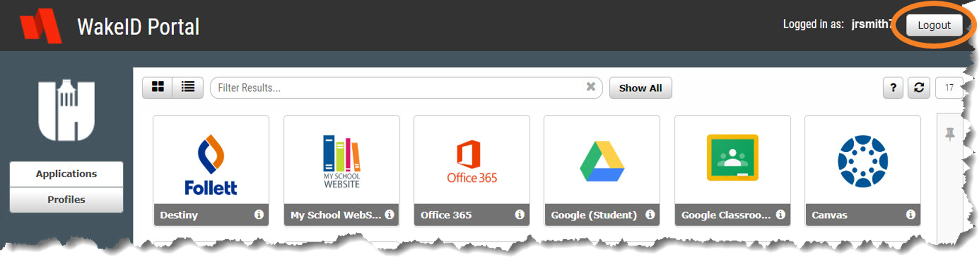This screenshot has width=980, height=257.
Task: Log out using the Logout button
Action: (934, 25)
